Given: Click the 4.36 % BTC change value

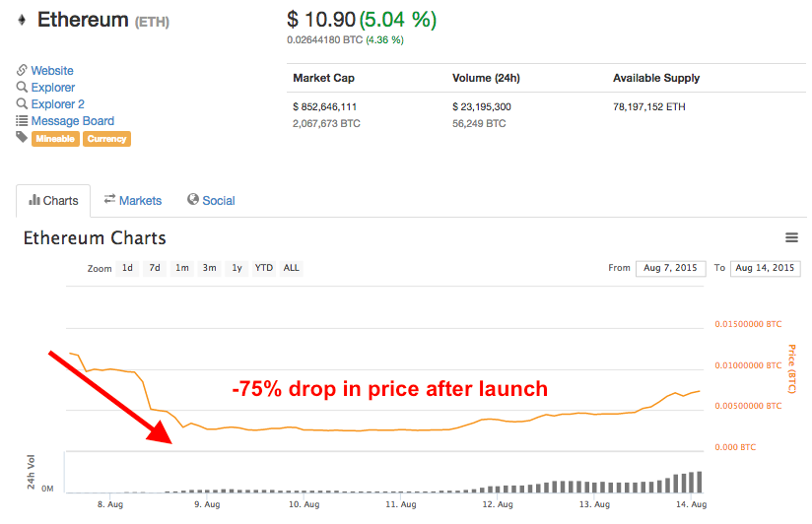Looking at the screenshot, I should (384, 39).
